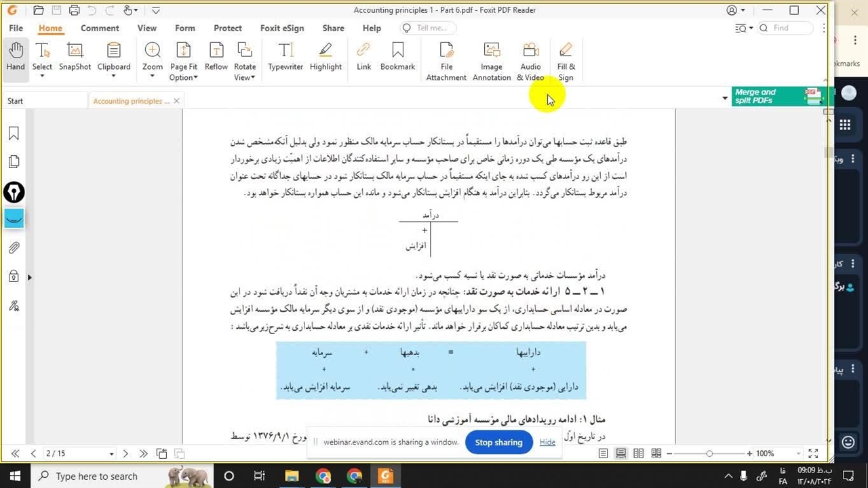Activate the Highlight tool
The height and width of the screenshot is (488, 868).
[325, 56]
